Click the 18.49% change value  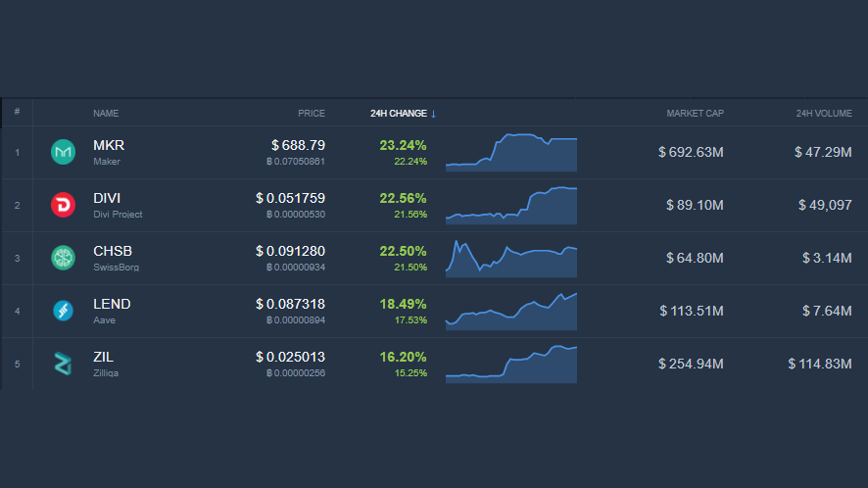click(x=403, y=304)
